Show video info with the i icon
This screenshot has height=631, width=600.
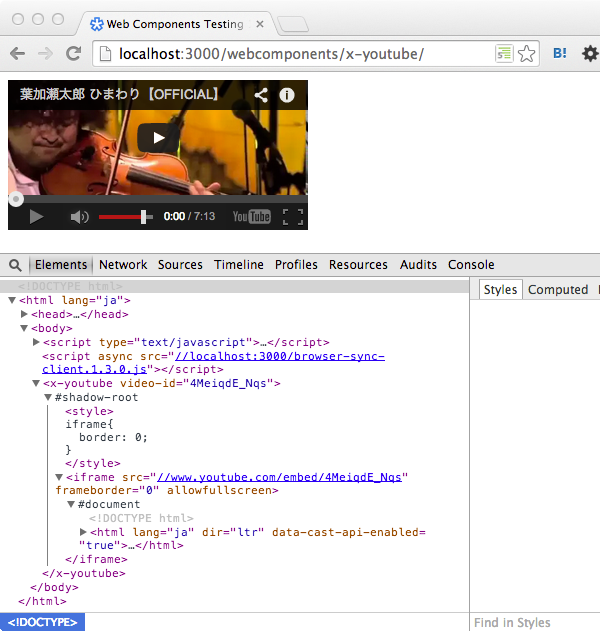click(x=287, y=95)
